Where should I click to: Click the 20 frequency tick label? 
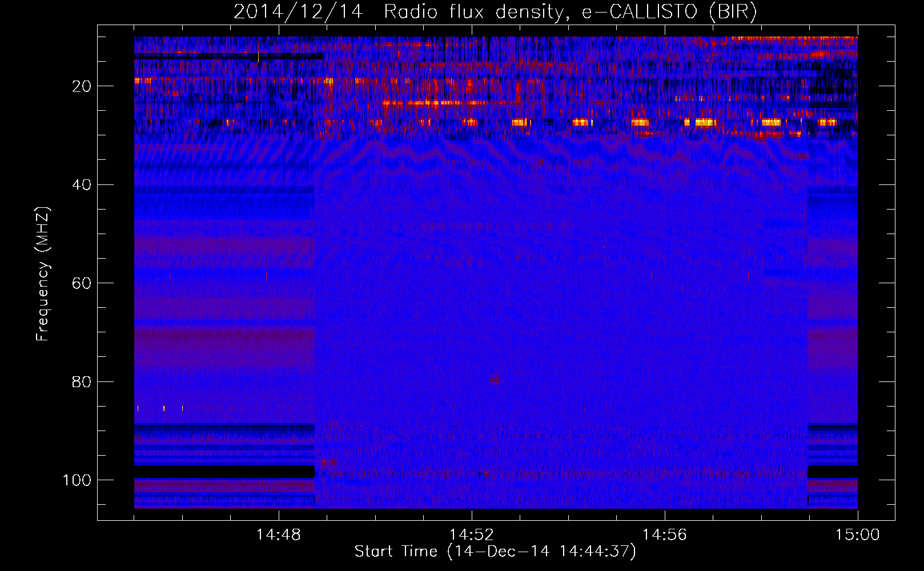[82, 86]
